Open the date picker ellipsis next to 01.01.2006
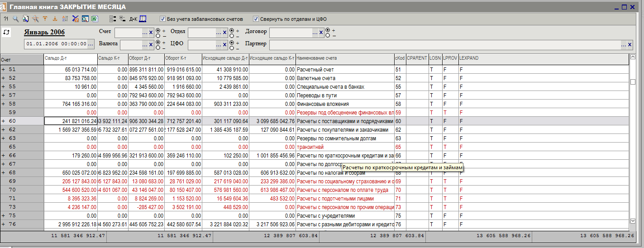Image resolution: width=644 pixels, height=248 pixels. tap(91, 44)
